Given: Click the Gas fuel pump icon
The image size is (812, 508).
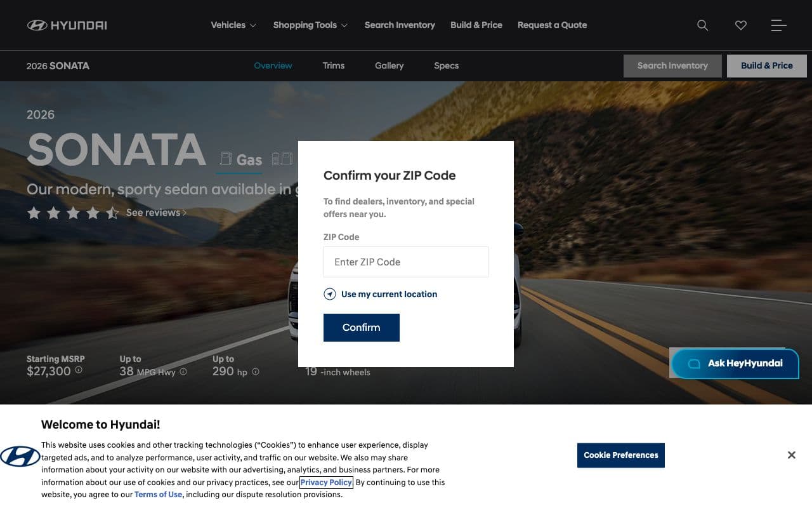Looking at the screenshot, I should click(x=225, y=158).
